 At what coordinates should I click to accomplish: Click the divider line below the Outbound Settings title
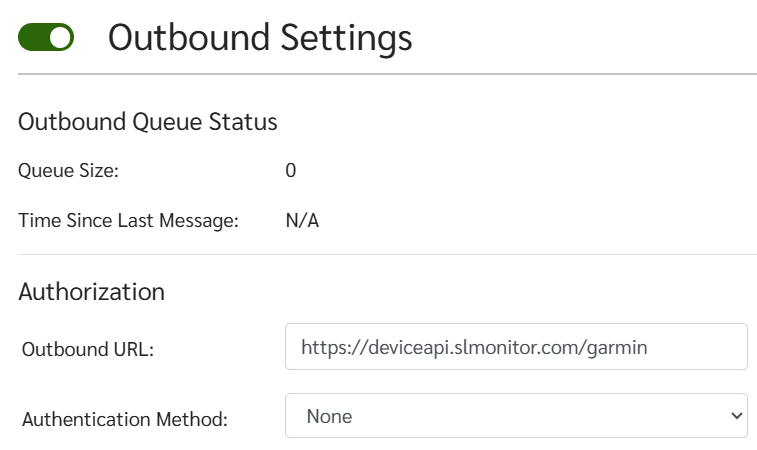387,74
